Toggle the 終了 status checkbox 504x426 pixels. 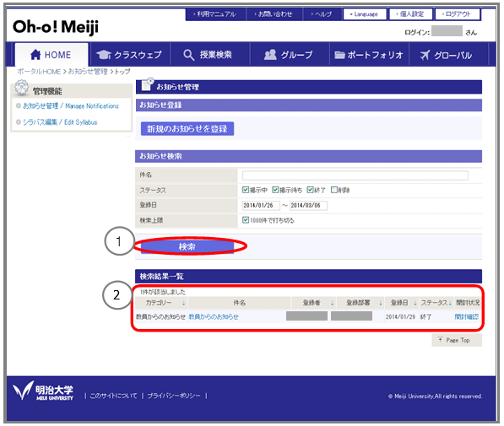310,190
